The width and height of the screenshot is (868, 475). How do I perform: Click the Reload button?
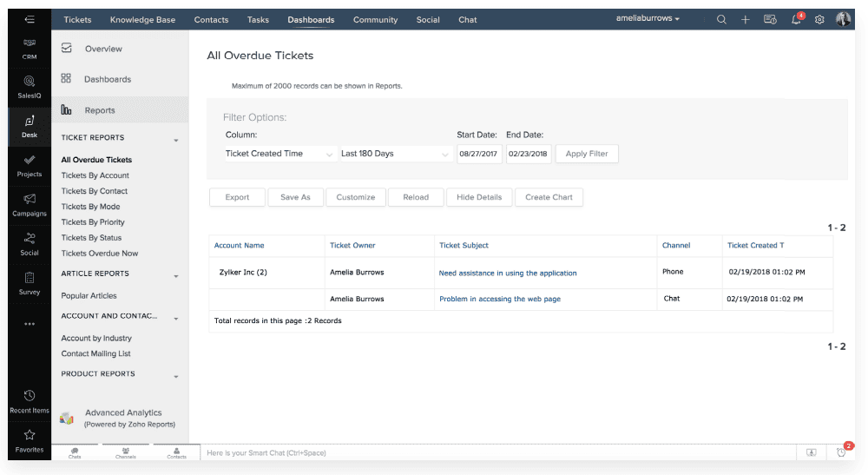coord(416,197)
